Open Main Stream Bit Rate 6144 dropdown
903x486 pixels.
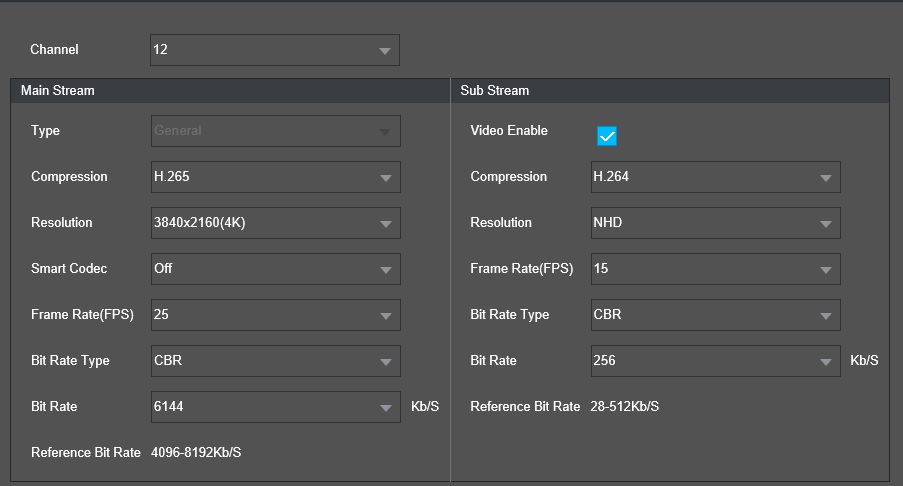coord(276,407)
